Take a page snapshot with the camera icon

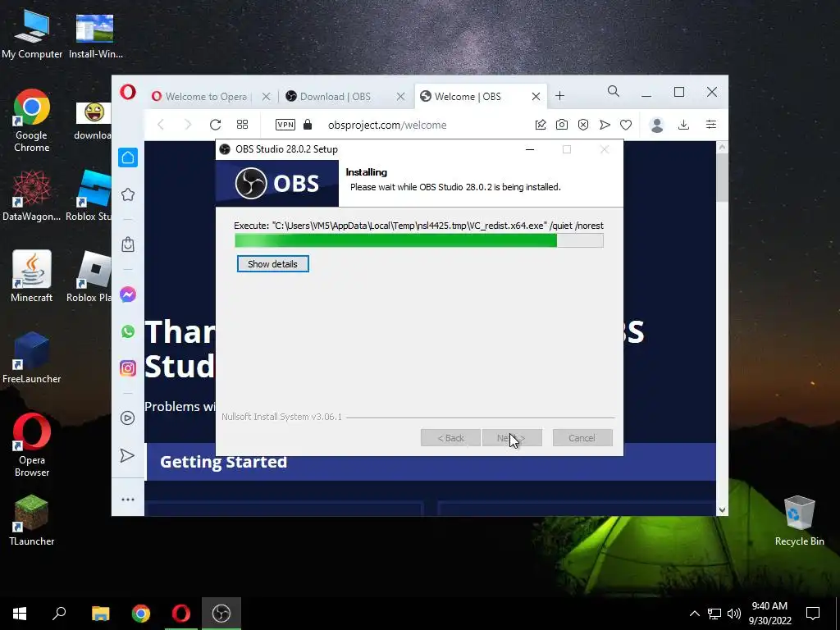561,125
